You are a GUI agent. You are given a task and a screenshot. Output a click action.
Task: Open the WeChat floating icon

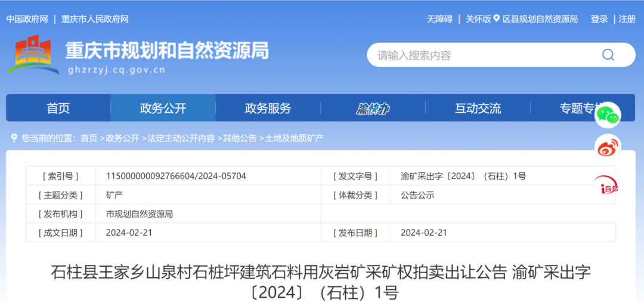coord(608,115)
